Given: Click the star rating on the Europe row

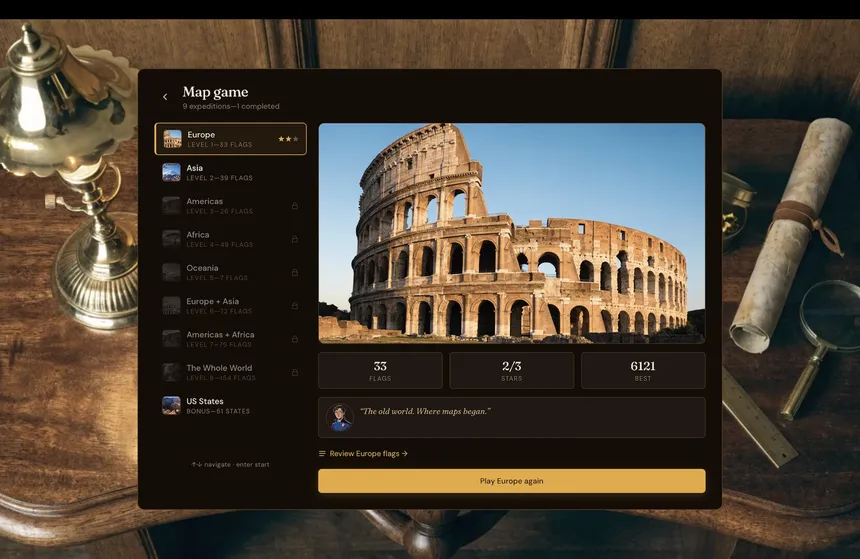Looking at the screenshot, I should (x=288, y=139).
